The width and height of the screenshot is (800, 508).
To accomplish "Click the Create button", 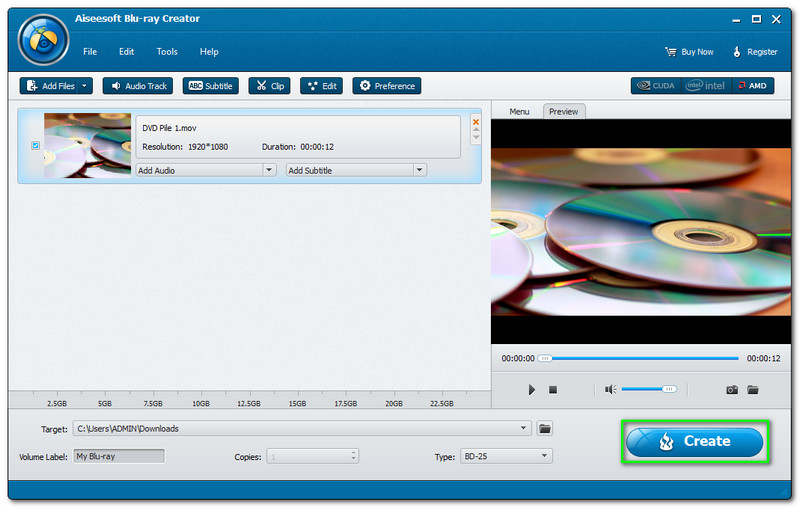I will point(695,441).
